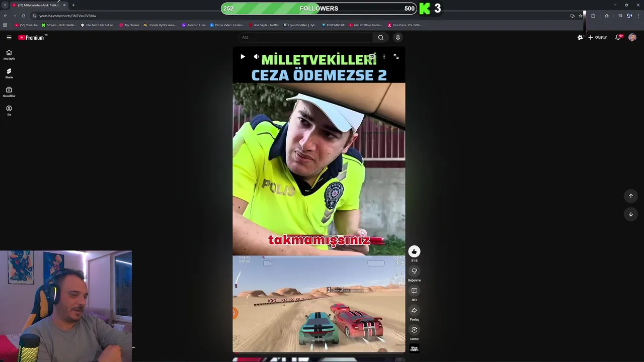The width and height of the screenshot is (644, 362).
Task: Click the browser back arrow
Action: (5, 16)
